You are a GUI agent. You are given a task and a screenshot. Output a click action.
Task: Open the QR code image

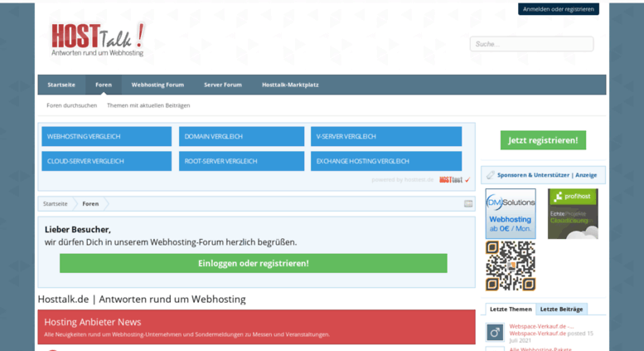pyautogui.click(x=511, y=266)
